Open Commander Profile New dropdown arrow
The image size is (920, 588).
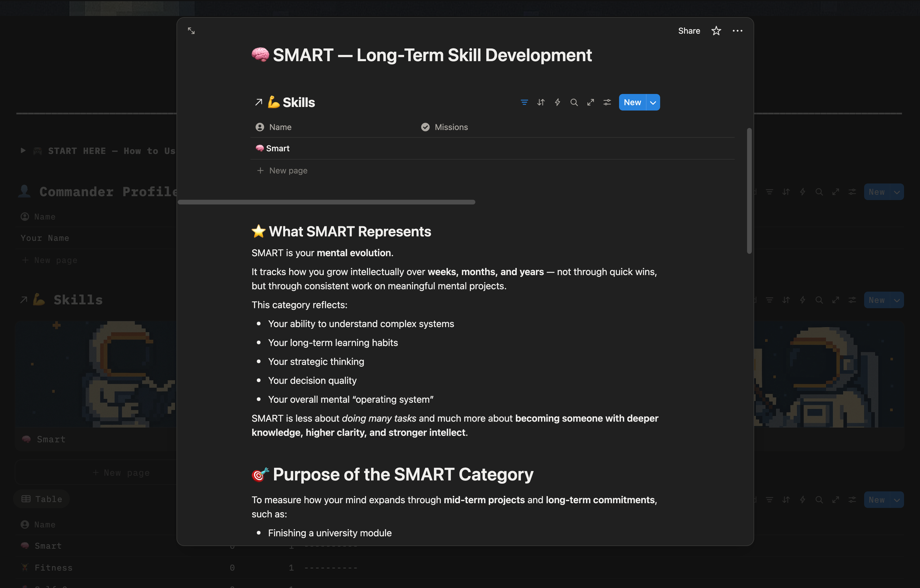[x=897, y=192]
